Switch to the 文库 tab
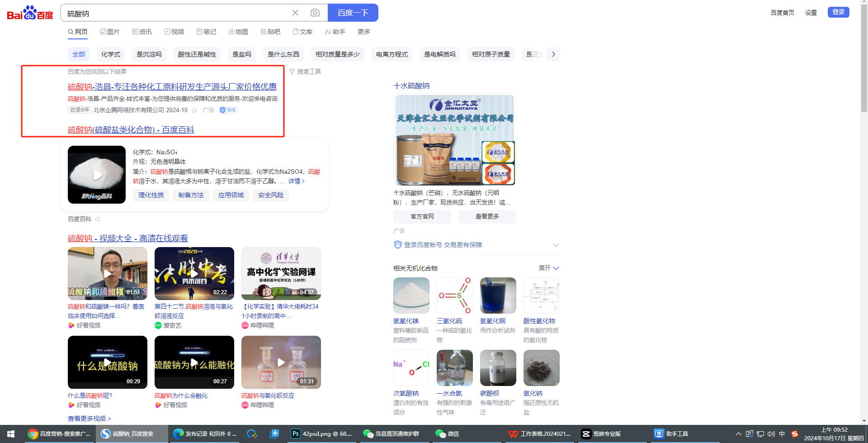This screenshot has width=868, height=443. (302, 32)
